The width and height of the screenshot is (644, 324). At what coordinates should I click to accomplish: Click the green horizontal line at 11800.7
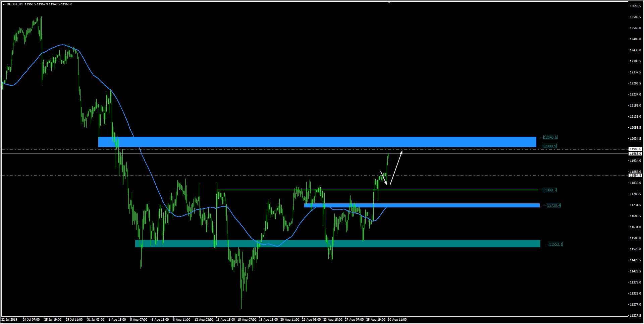436,190
